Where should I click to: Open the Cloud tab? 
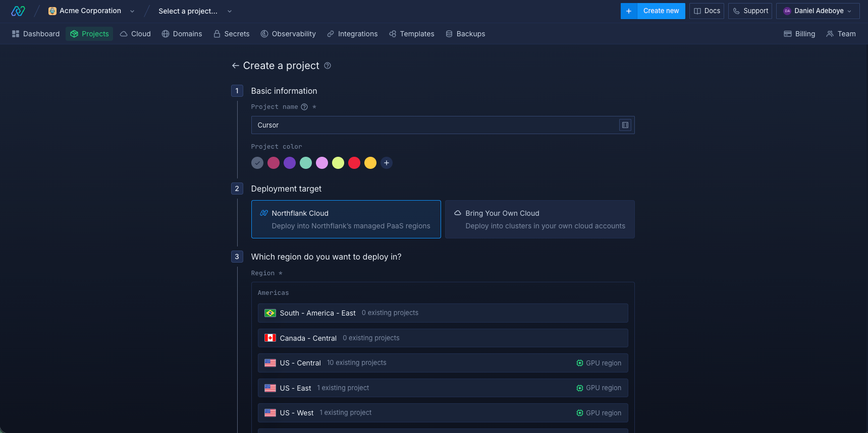click(x=135, y=34)
